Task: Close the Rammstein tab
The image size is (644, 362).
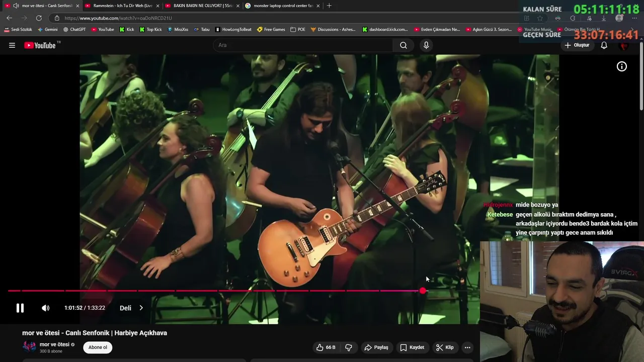Action: (x=157, y=6)
